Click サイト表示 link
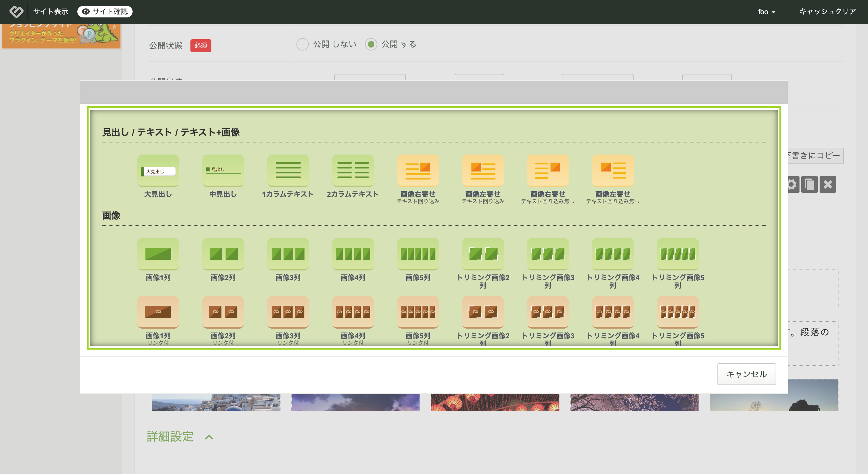The width and height of the screenshot is (868, 474). coord(50,12)
